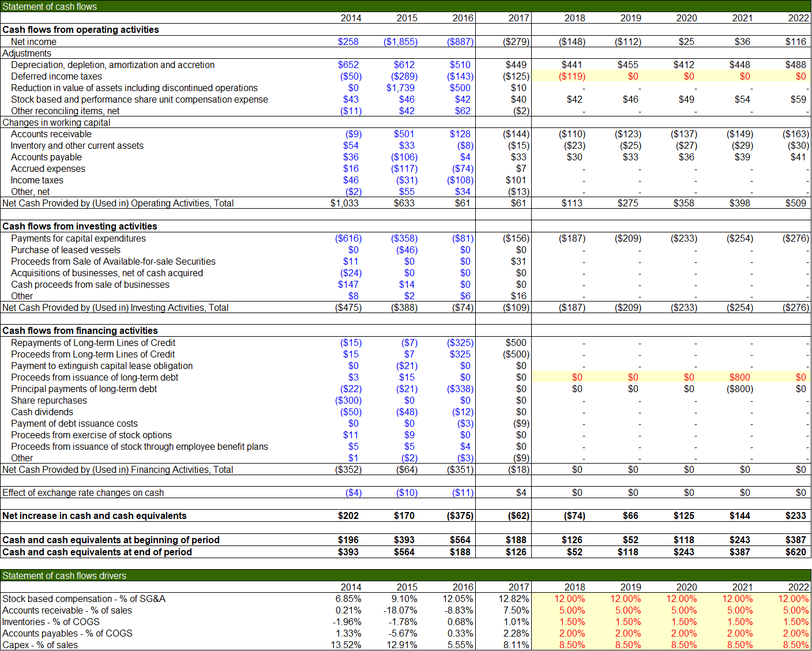Click 'Deferred income taxes' row label
Screen dimensions: 812x651
tap(56, 76)
